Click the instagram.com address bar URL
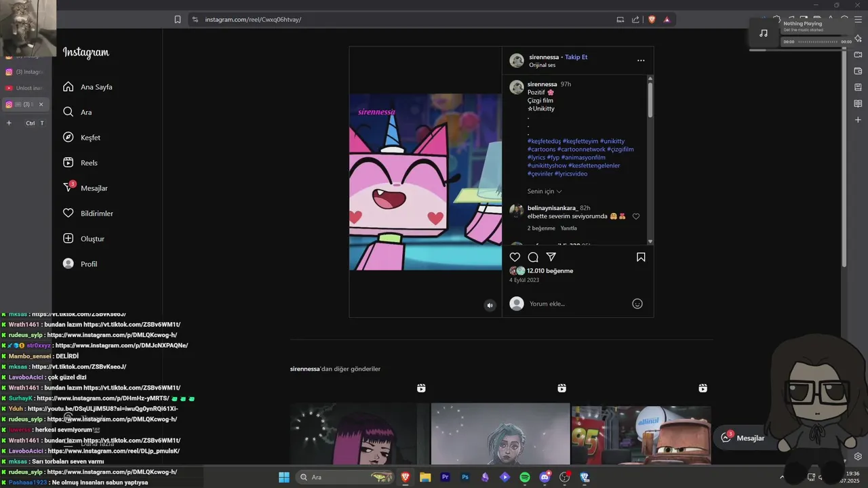Viewport: 868px width, 488px height. (x=253, y=20)
